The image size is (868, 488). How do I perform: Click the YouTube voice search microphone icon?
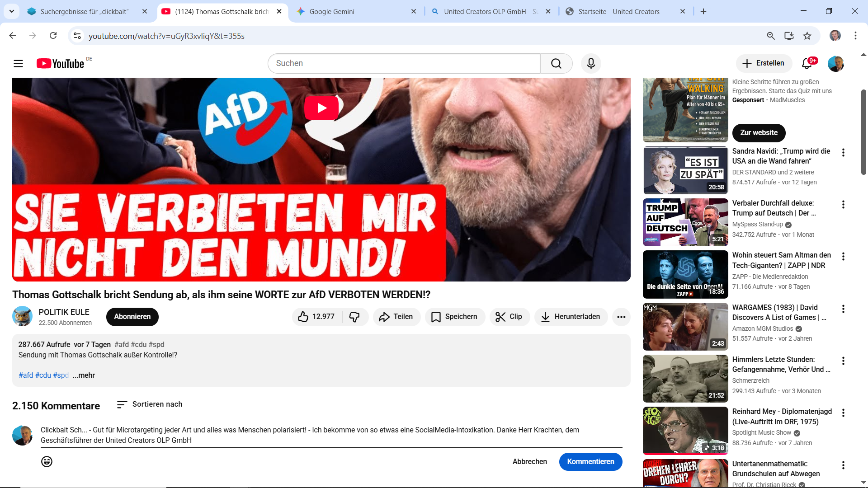click(x=591, y=63)
